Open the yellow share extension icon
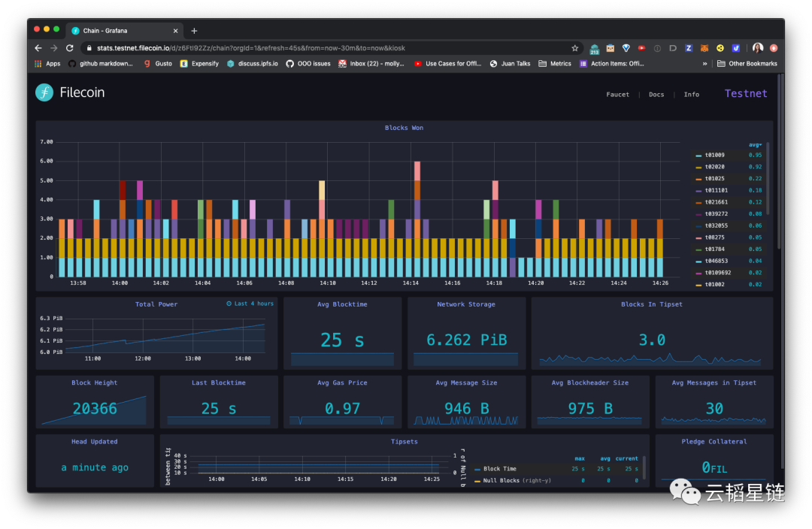Image resolution: width=812 pixels, height=529 pixels. tap(720, 48)
